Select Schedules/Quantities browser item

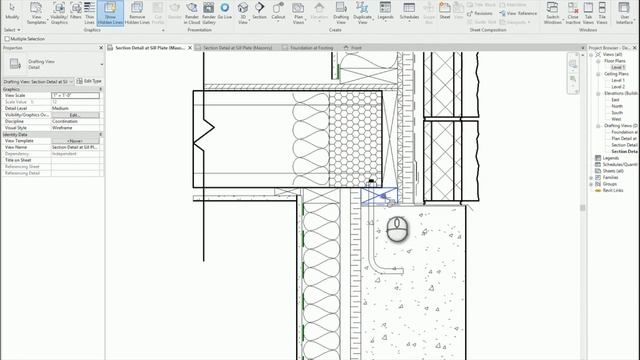pos(620,164)
